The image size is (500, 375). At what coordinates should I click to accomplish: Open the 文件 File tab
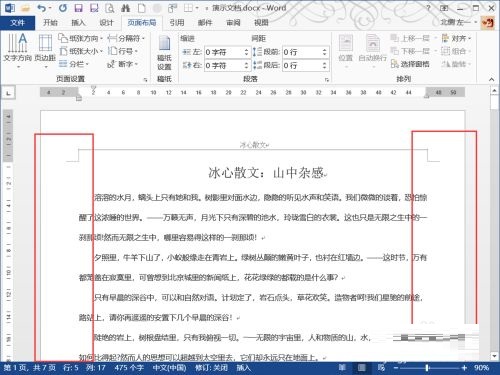17,23
